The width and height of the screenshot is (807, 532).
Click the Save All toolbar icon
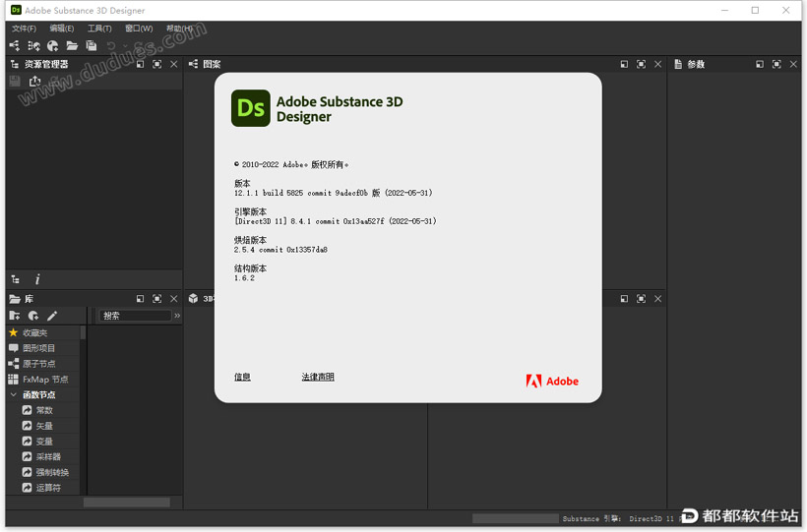click(x=92, y=46)
